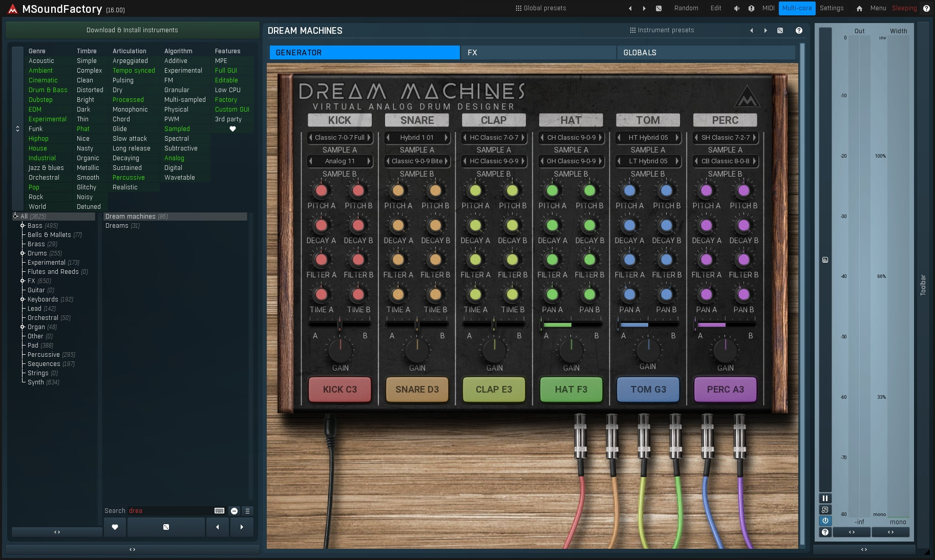
Task: Expand the Drums category in the tree
Action: coord(23,253)
